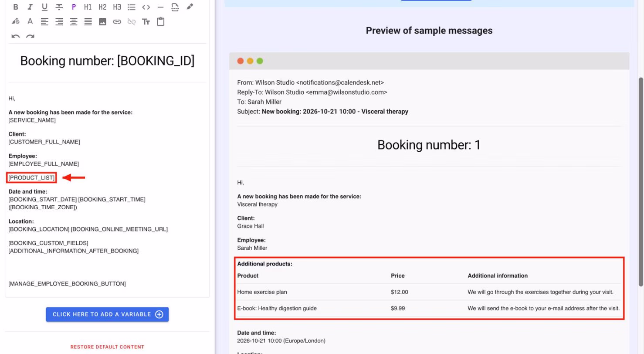Screen dimensions: 644x354
Task: Click the 'Additional information' column header
Action: [x=498, y=276]
